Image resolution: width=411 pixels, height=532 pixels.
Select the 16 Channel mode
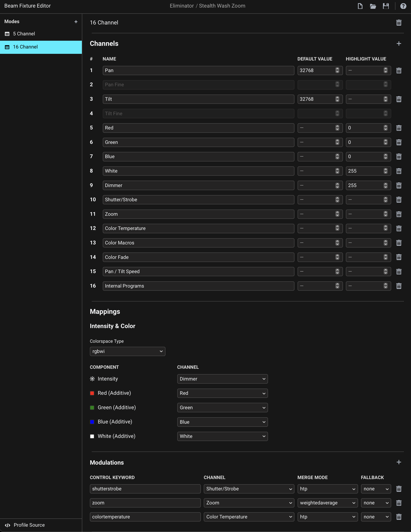(25, 47)
